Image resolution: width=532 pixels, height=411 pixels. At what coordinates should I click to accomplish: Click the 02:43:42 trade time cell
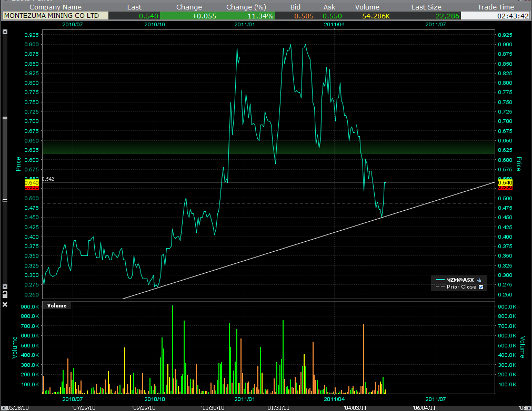click(x=496, y=16)
